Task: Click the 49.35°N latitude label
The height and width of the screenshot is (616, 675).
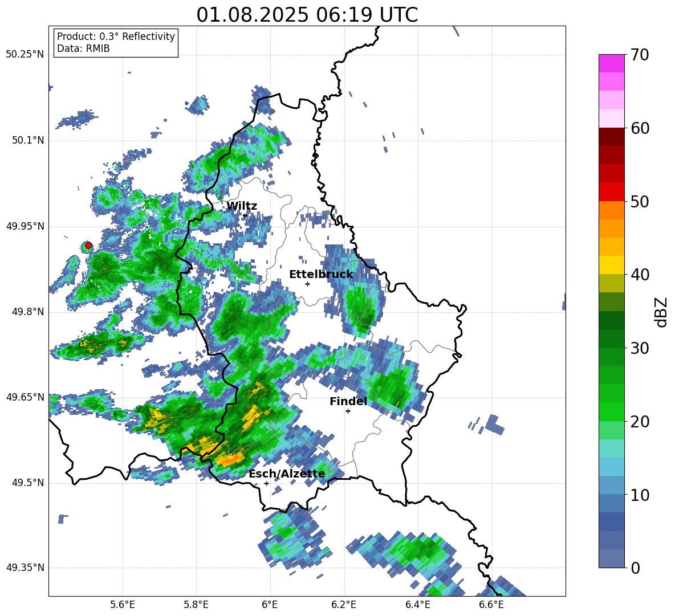Action: point(25,568)
